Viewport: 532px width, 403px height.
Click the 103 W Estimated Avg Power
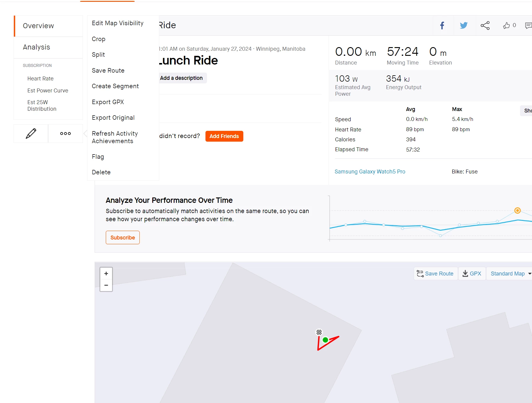click(x=346, y=79)
